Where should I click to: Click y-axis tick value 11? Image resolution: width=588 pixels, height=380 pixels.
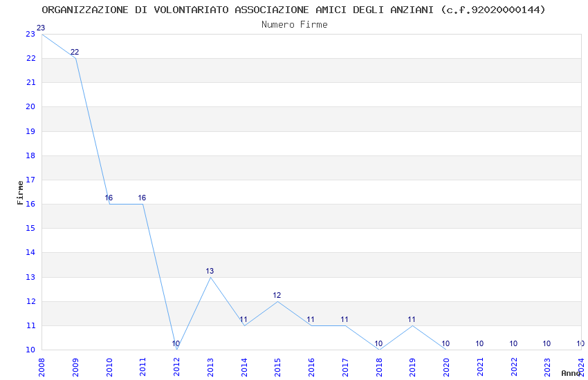click(x=30, y=325)
